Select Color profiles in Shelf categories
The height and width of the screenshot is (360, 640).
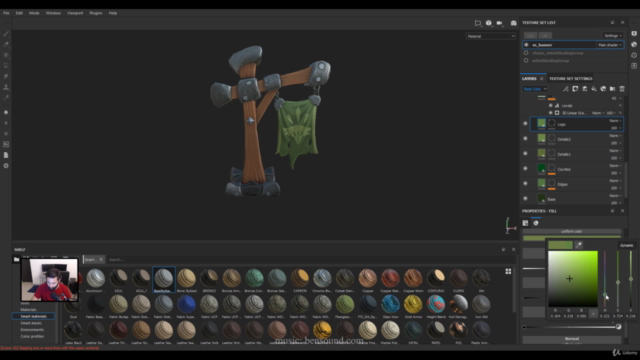[32, 336]
